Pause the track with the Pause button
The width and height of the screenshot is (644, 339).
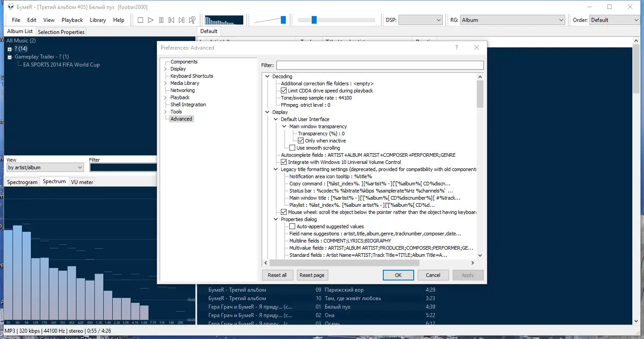(161, 20)
